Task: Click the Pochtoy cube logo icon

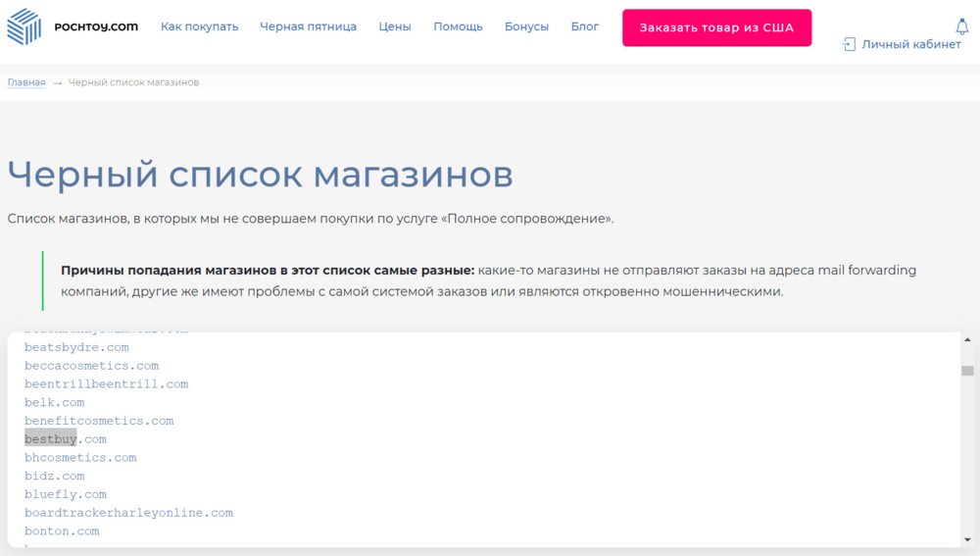Action: 24,26
